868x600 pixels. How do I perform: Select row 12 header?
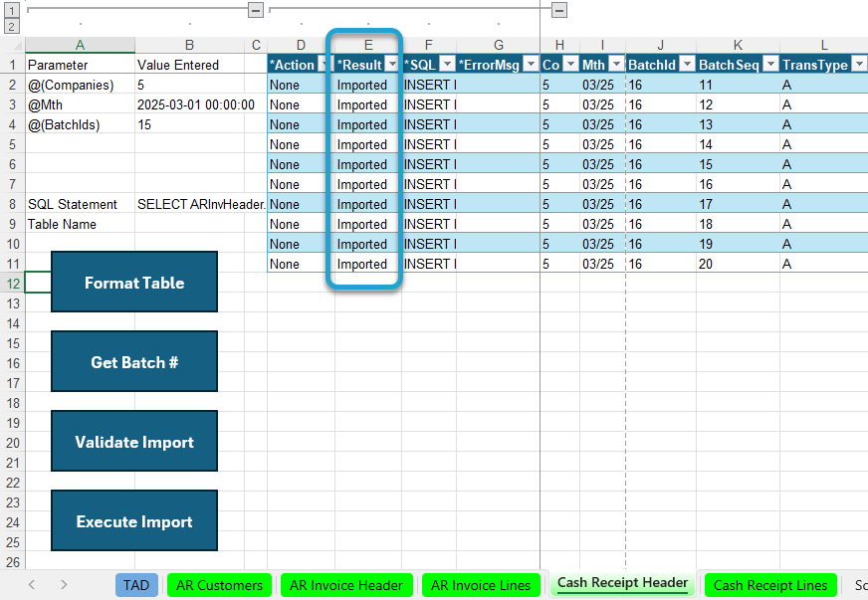(13, 284)
